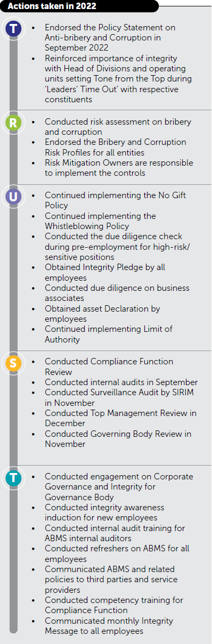
Task: Click the yellow S circle icon
Action: coord(13,363)
